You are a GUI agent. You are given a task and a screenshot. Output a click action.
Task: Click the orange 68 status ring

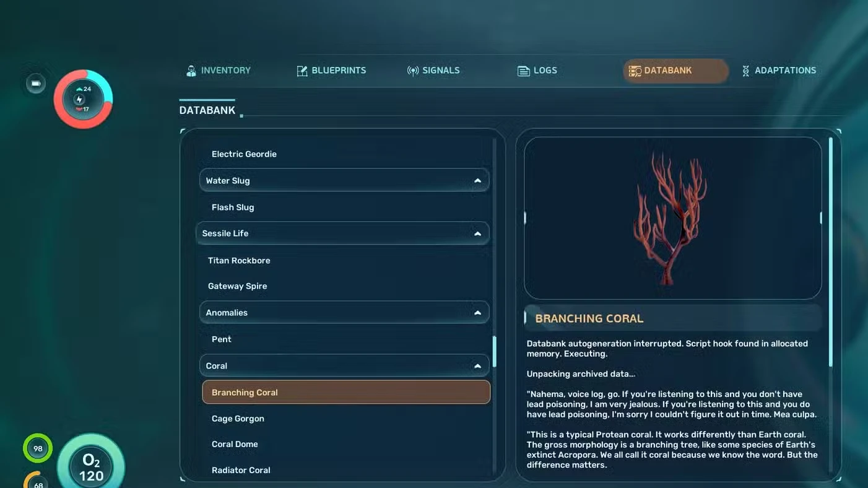tap(38, 480)
